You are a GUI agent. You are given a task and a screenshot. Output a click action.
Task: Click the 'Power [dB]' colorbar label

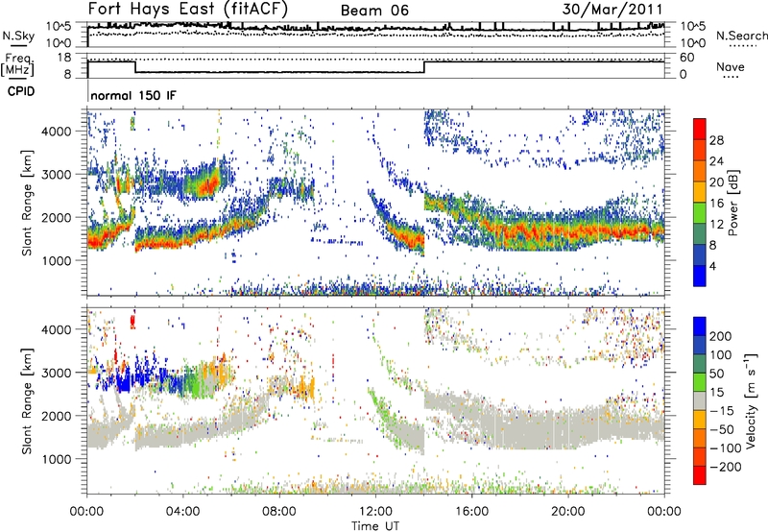click(x=732, y=203)
